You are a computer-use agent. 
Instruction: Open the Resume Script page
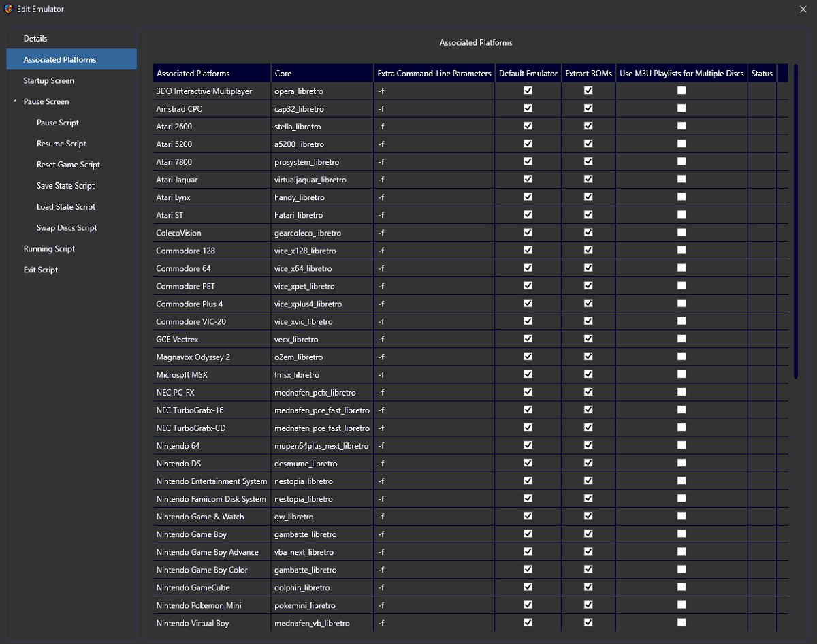(x=61, y=144)
